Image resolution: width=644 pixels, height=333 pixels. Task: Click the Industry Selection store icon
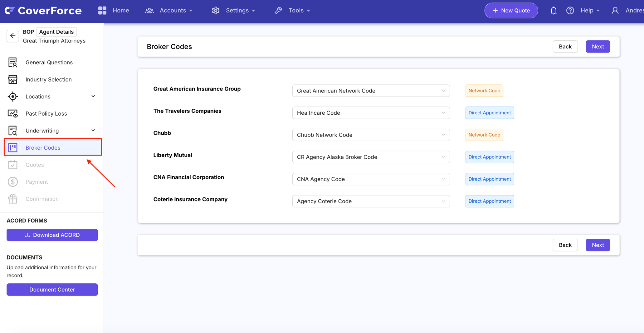coord(13,79)
